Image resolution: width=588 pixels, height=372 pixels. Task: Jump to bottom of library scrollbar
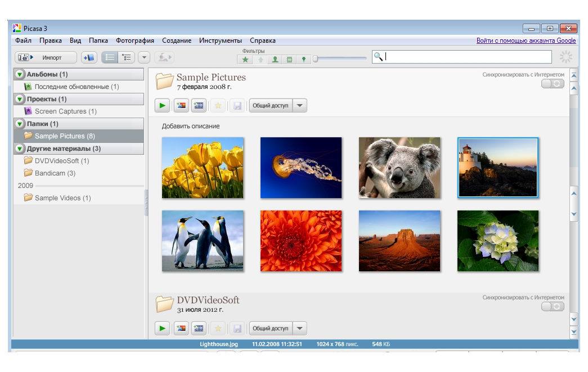(x=574, y=332)
